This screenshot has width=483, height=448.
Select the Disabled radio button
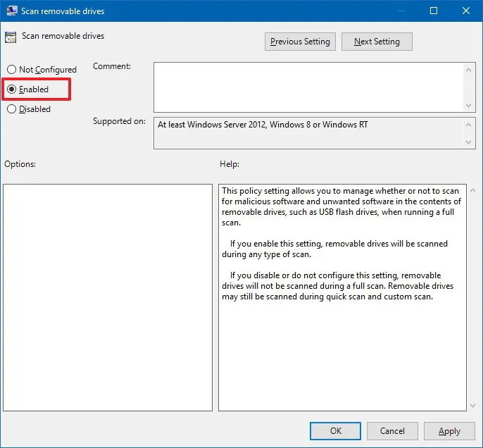pyautogui.click(x=29, y=109)
